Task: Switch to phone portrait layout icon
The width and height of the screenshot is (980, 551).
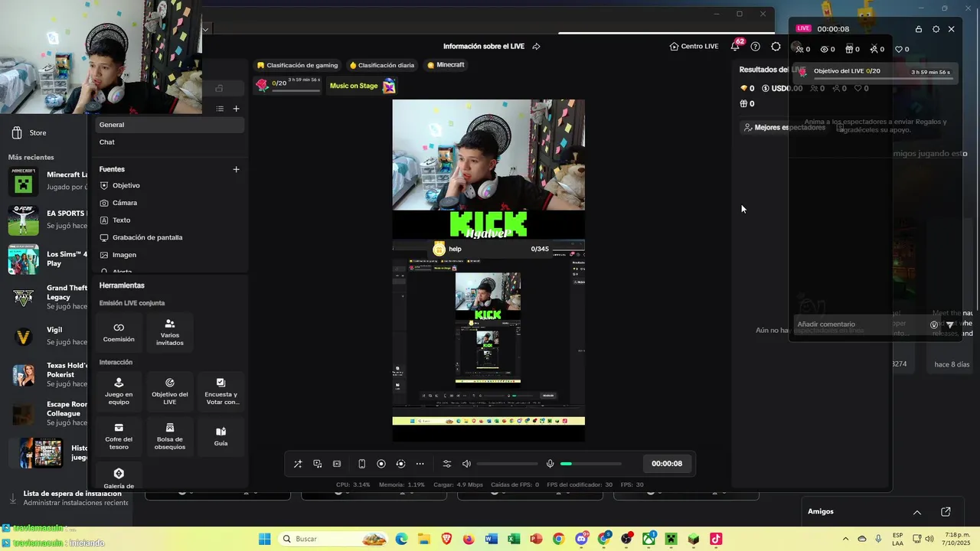Action: [x=362, y=464]
